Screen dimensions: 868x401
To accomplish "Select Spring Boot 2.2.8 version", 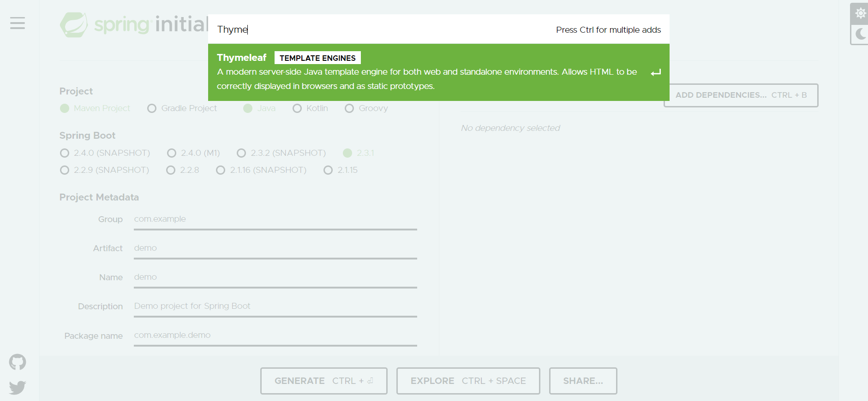I will coord(183,170).
